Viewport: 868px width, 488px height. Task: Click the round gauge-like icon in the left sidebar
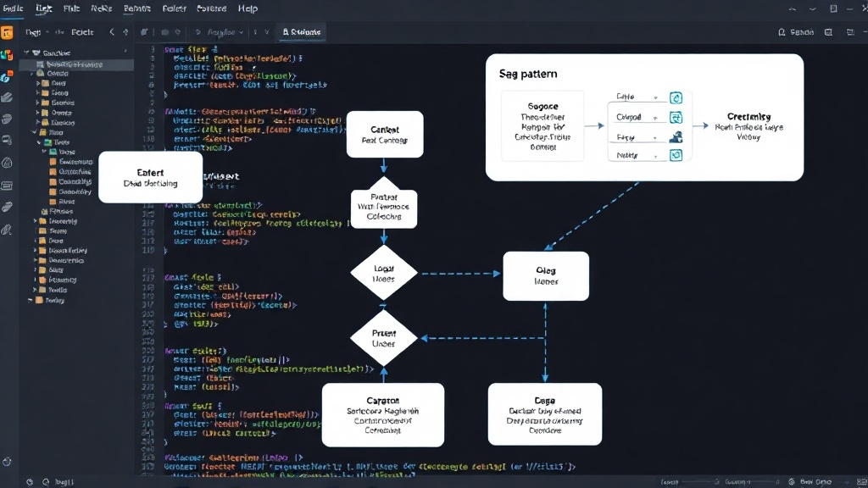tap(7, 163)
